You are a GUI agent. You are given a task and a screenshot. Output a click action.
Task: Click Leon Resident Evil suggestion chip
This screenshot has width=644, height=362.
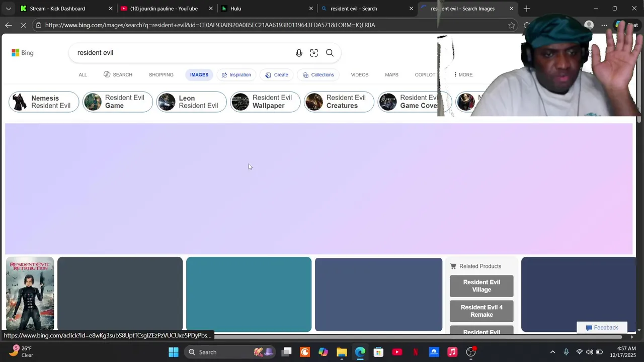pos(192,102)
